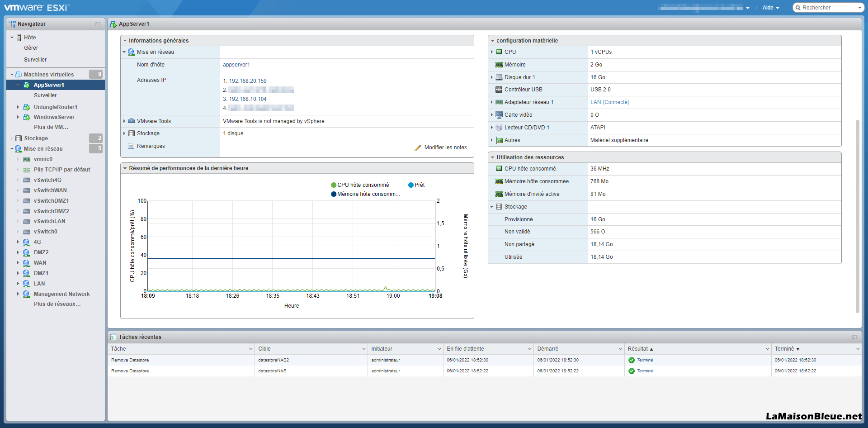Click the vSwitch4G switch icon
This screenshot has height=428, width=868.
point(27,180)
